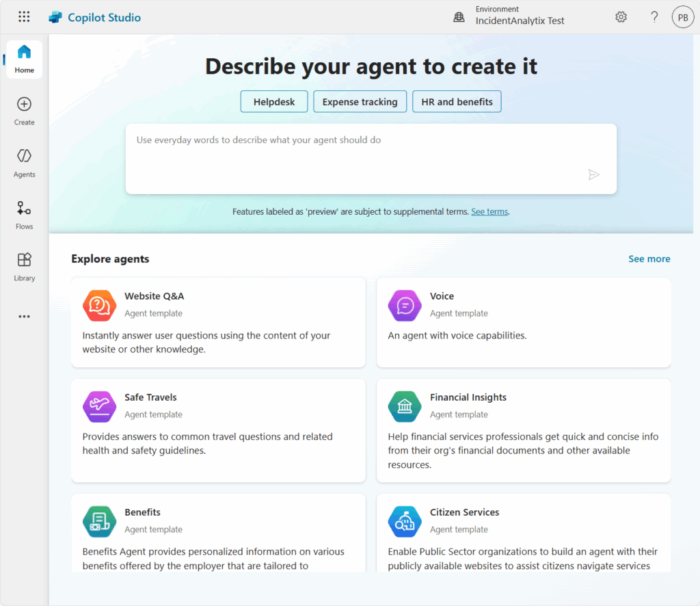The width and height of the screenshot is (700, 606).
Task: Click See more under Explore agents
Action: [649, 259]
